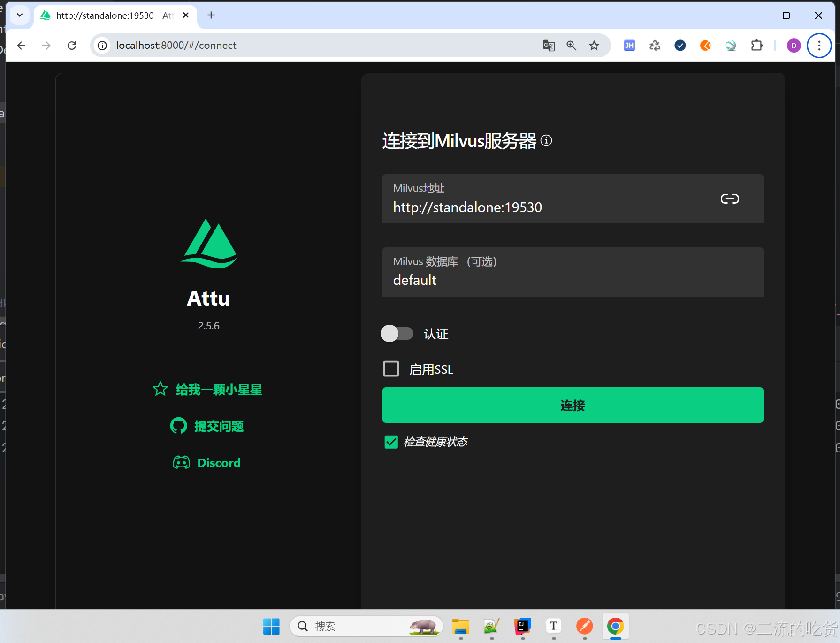Open the tab search dropdown arrow
This screenshot has height=643, width=840.
point(19,15)
